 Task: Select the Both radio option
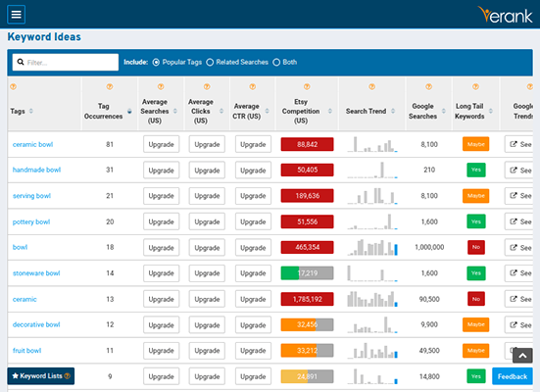pyautogui.click(x=276, y=63)
